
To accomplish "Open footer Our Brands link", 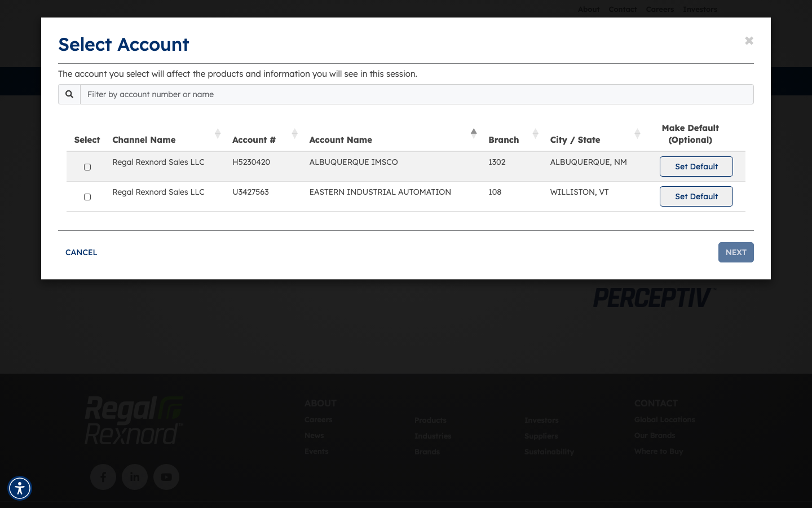I will point(655,435).
